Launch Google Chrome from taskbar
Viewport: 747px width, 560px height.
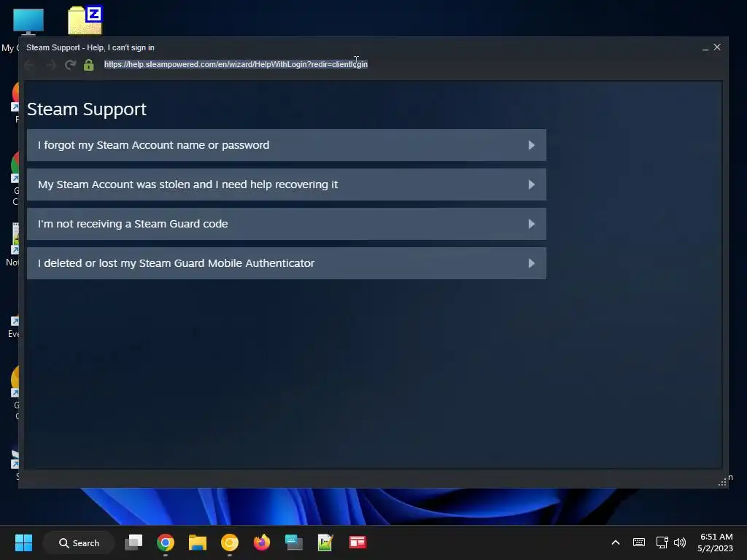click(x=166, y=542)
